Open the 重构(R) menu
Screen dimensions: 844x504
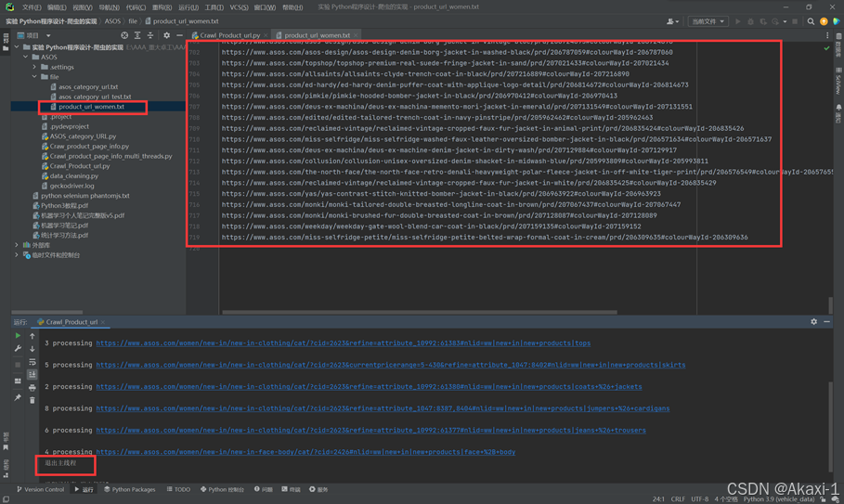tap(162, 7)
